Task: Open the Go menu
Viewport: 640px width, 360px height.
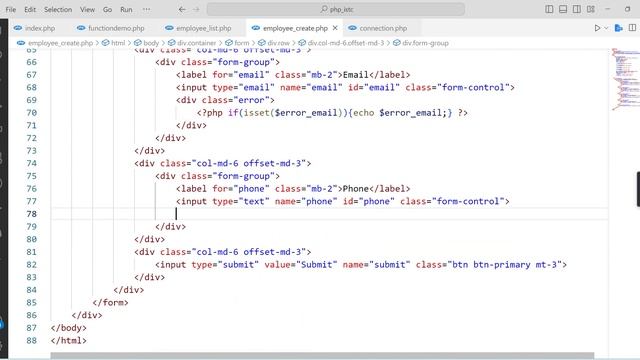Action: point(107,9)
